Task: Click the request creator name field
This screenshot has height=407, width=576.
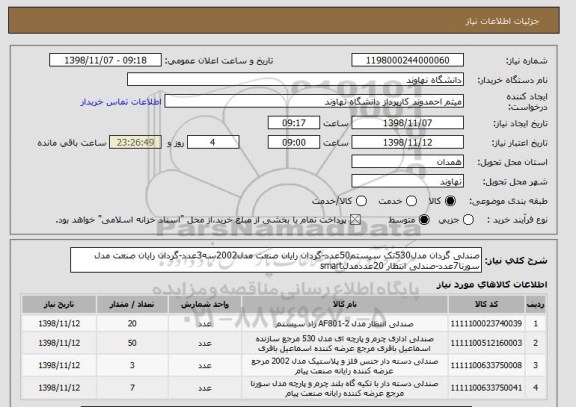Action: tap(314, 101)
